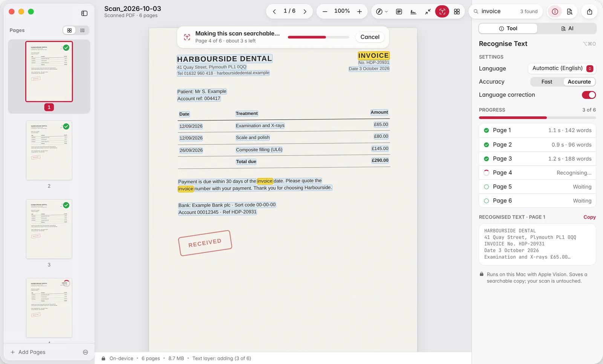Screen dimensions: 603x364
Task: Open the document search icon
Action: pos(569,12)
